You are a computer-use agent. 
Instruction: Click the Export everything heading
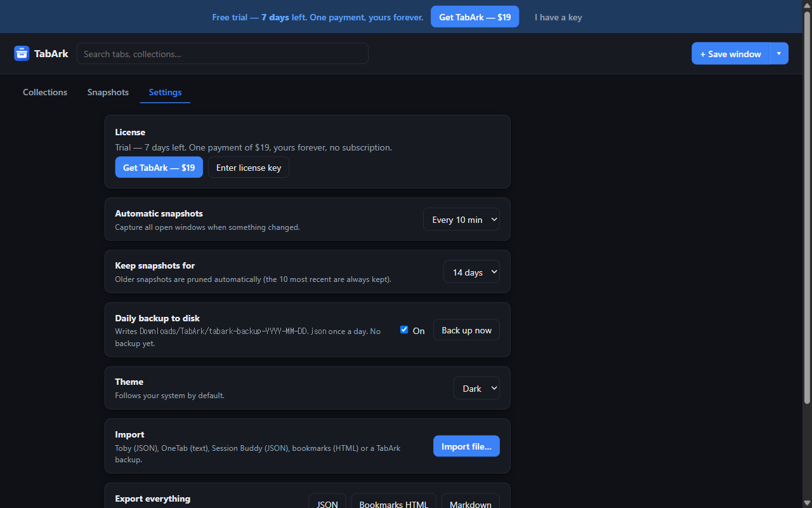[152, 498]
